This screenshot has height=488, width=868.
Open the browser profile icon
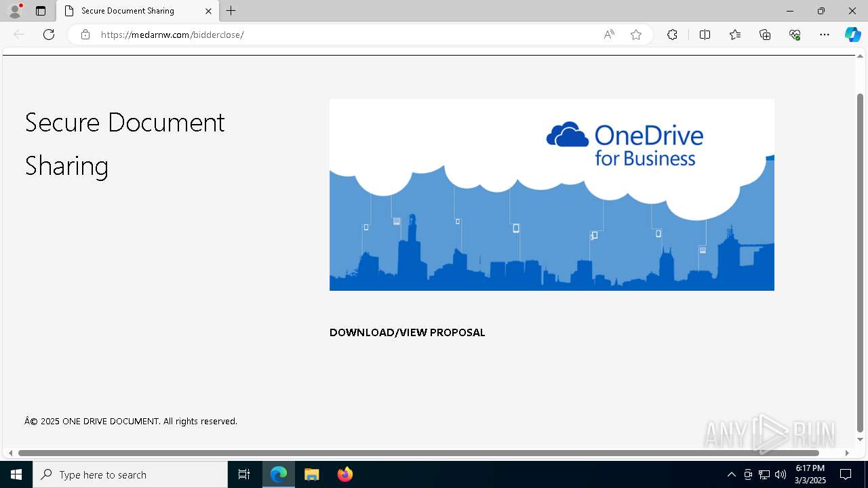click(15, 11)
